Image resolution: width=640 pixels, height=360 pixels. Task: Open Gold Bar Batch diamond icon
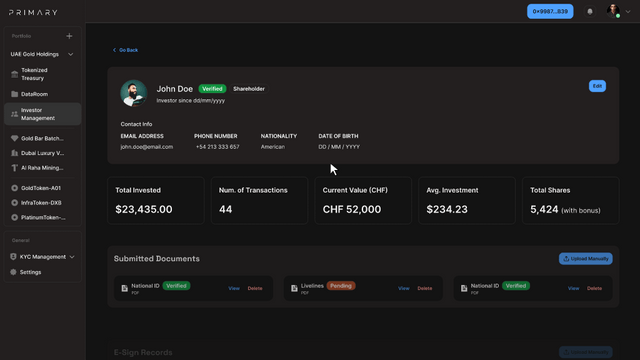(x=15, y=138)
